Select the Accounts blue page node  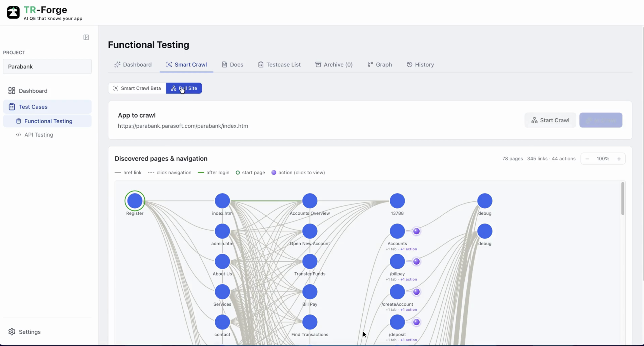(397, 231)
